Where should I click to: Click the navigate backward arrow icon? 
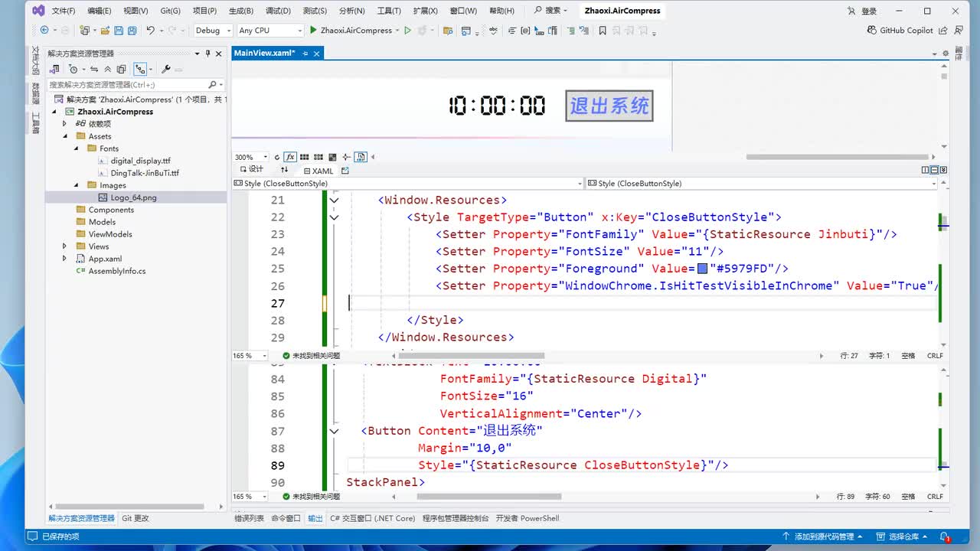[x=44, y=31]
